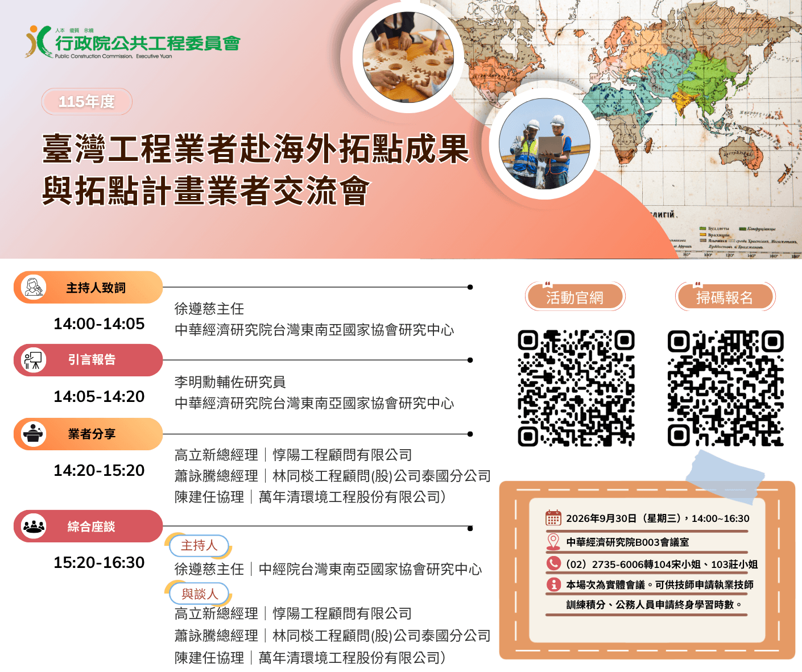
Task: Select the 引言報告 section label
Action: [x=92, y=360]
